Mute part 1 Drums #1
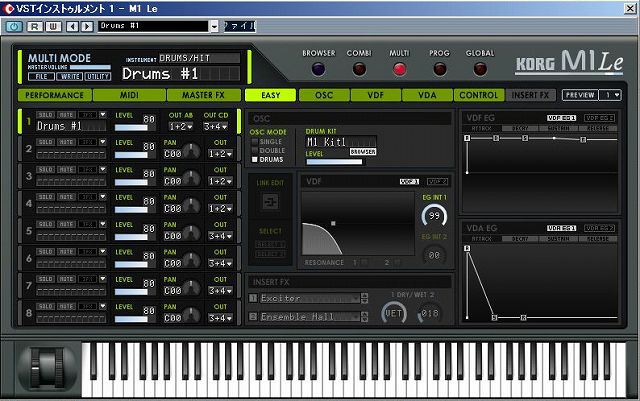 (x=66, y=115)
